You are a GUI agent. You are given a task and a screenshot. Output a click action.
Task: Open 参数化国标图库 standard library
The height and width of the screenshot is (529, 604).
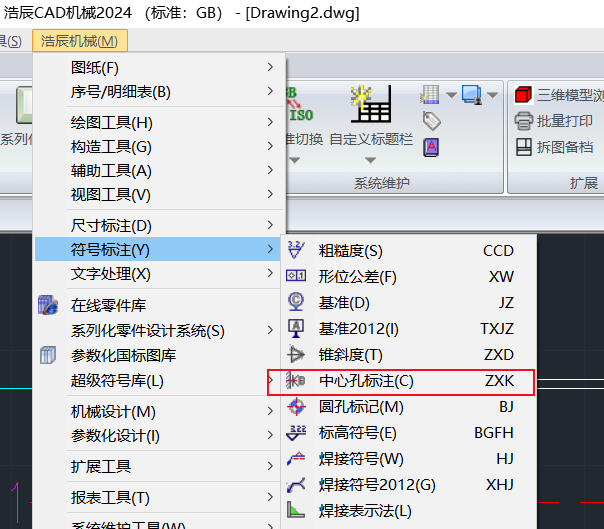[123, 355]
